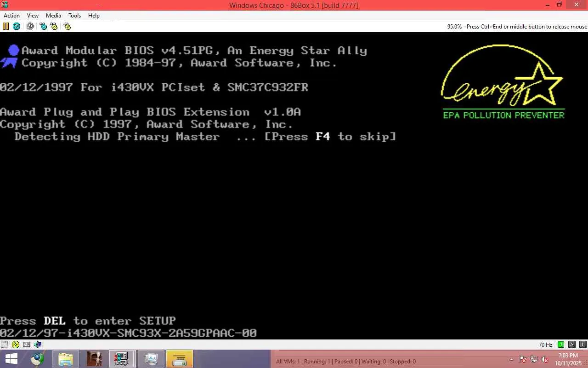Open the monitor graph app on the taskbar

[x=151, y=359]
